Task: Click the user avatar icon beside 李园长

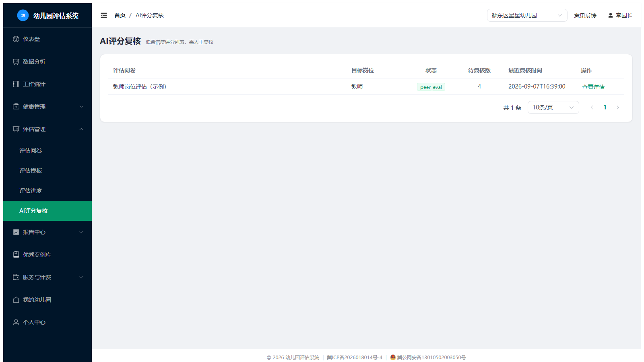Action: 611,15
